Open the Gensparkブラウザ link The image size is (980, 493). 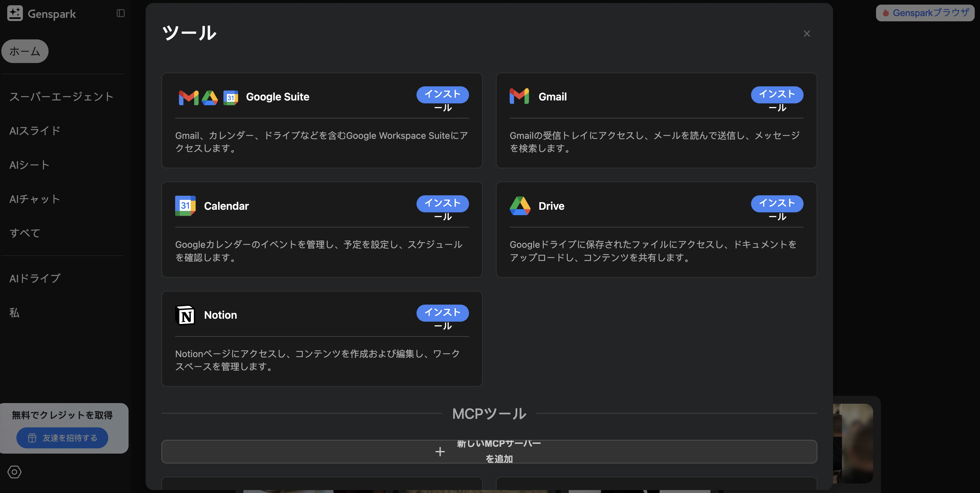925,13
